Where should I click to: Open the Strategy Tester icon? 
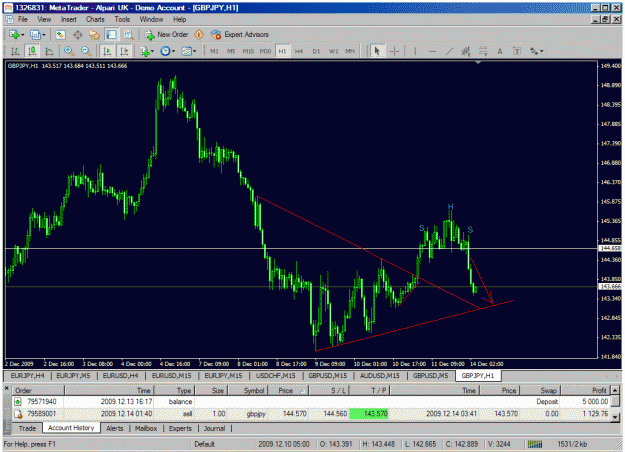(x=128, y=35)
